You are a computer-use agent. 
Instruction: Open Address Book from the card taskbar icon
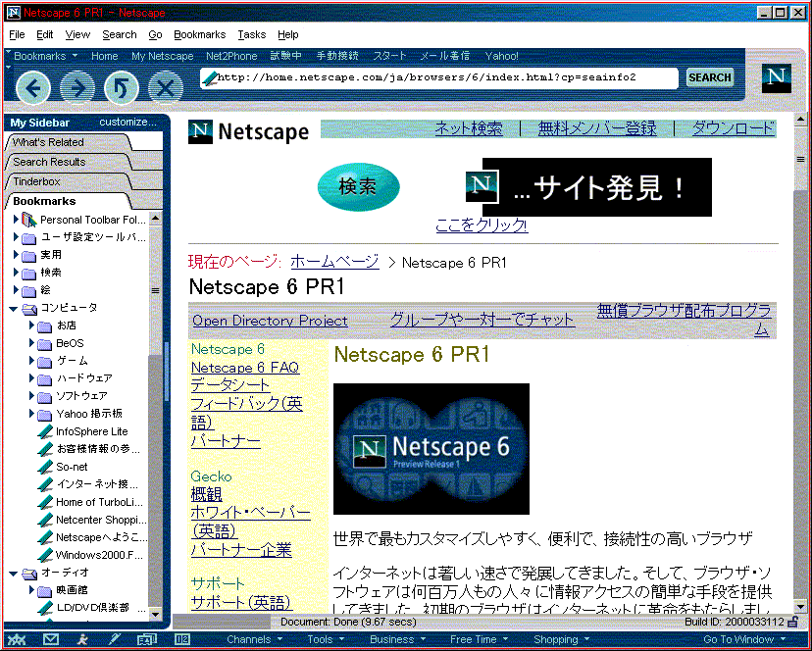pos(147,639)
